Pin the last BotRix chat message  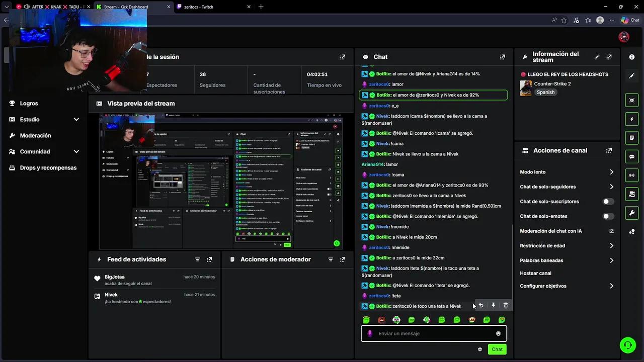(493, 305)
